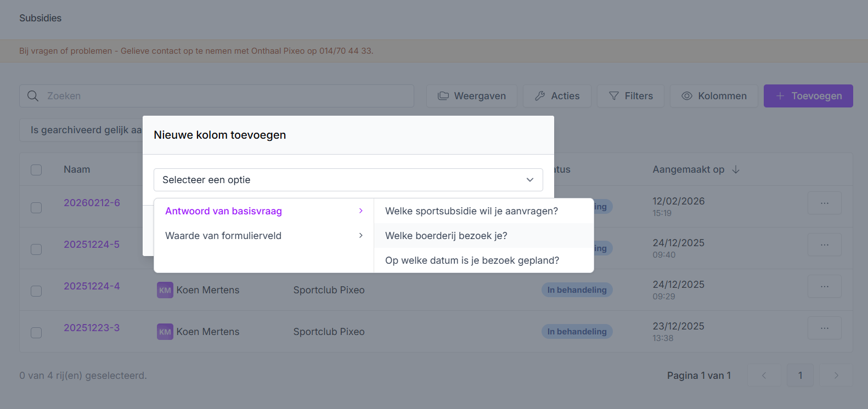Screen dimensions: 868x409
Task: Click the purple Toevoegen button
Action: [808, 96]
